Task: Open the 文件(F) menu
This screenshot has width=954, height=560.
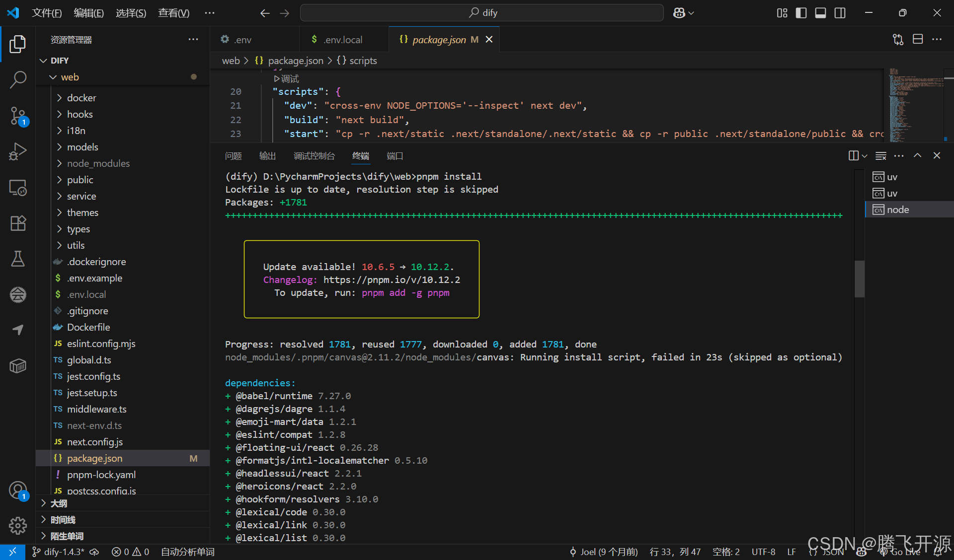Action: pos(47,13)
